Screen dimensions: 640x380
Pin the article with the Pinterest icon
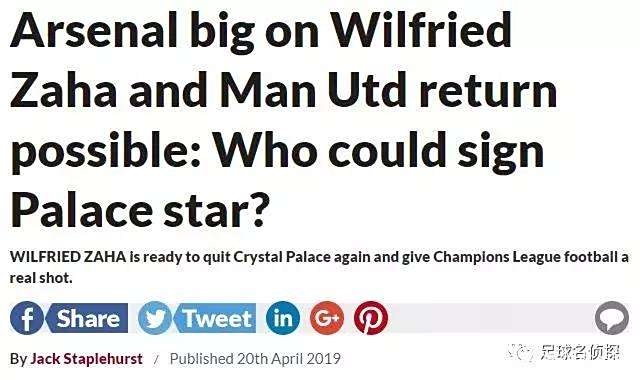pos(371,318)
